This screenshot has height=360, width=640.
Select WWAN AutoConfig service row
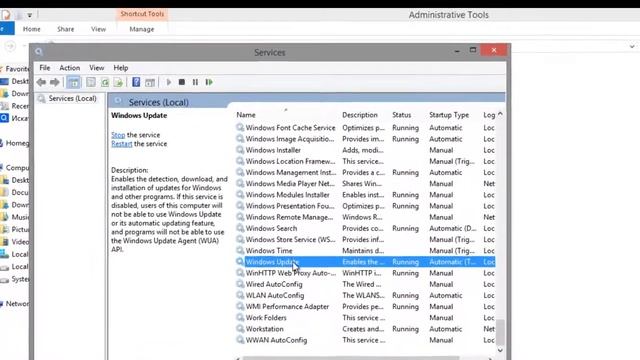click(366, 340)
